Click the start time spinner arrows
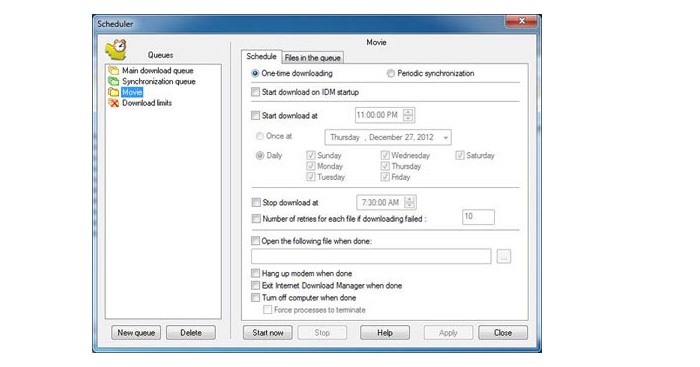Screen dimensions: 700x367 (x=408, y=115)
